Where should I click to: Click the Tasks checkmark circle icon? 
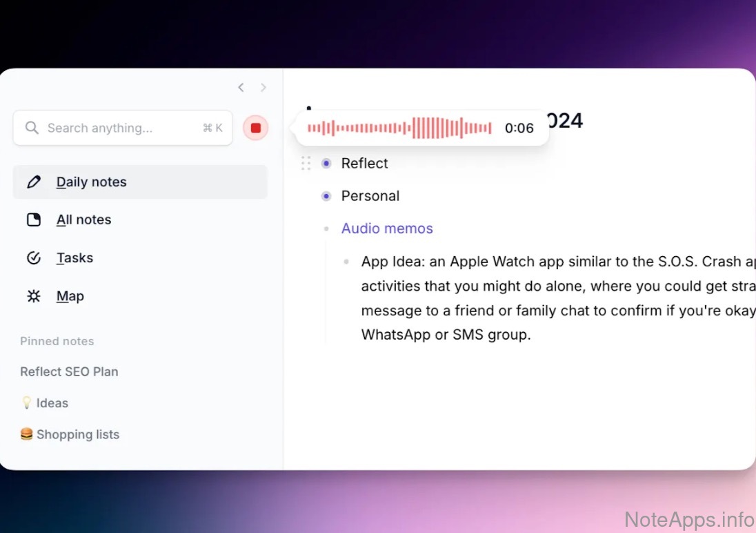point(33,258)
